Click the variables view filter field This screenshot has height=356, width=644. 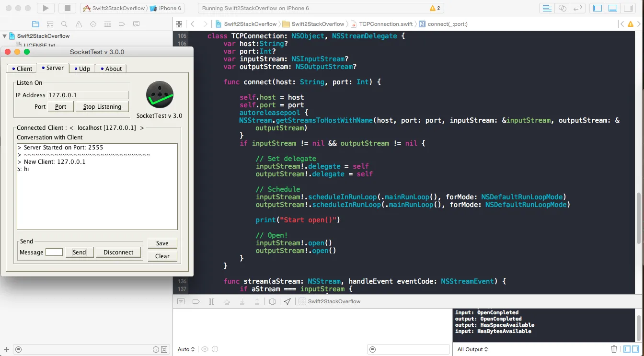(x=408, y=349)
